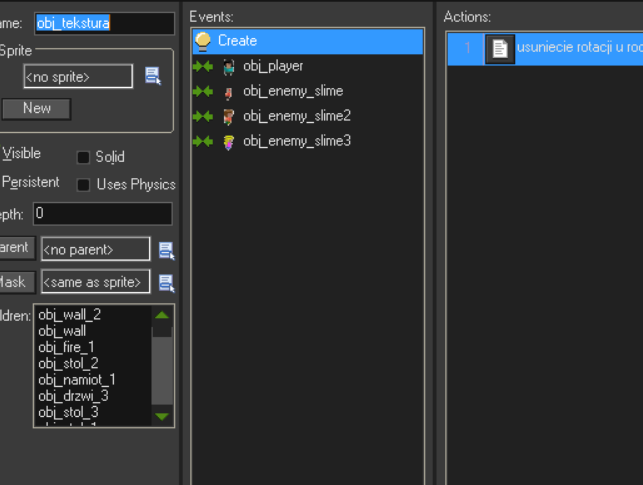643x485 pixels.
Task: Click the depth input field
Action: point(102,214)
